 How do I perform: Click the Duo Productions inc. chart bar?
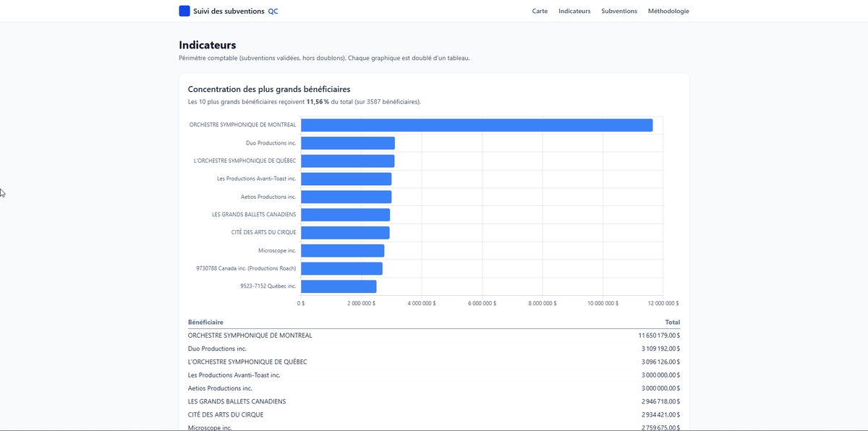pos(348,143)
